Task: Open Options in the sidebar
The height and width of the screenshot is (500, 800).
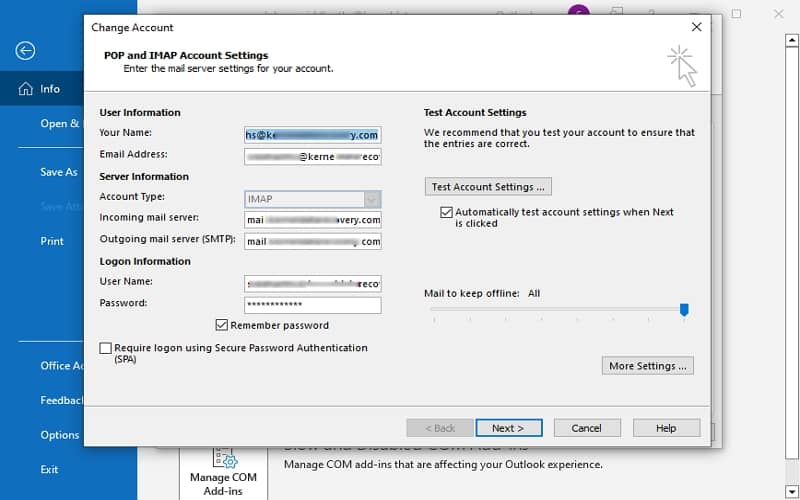Action: pos(60,435)
